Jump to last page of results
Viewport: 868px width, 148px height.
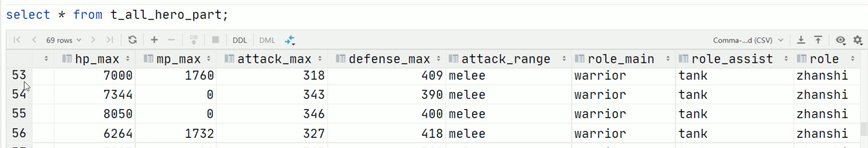[110, 40]
